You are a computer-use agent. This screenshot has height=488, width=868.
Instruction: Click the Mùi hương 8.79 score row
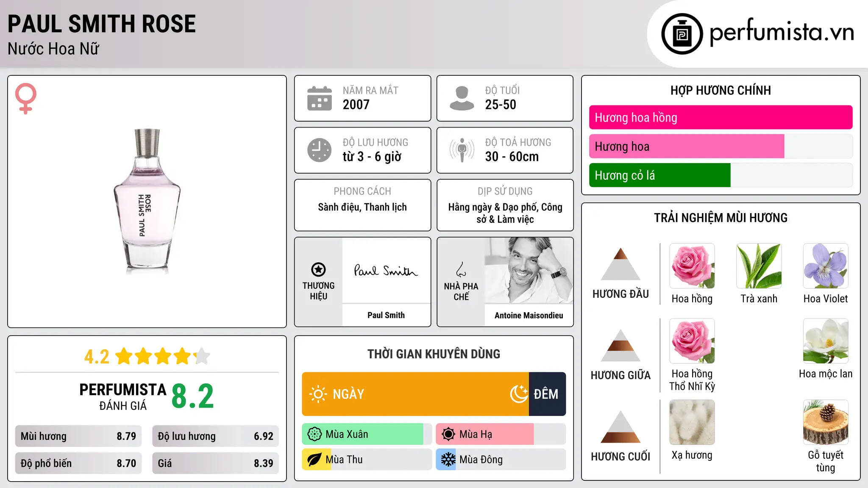[x=78, y=436]
